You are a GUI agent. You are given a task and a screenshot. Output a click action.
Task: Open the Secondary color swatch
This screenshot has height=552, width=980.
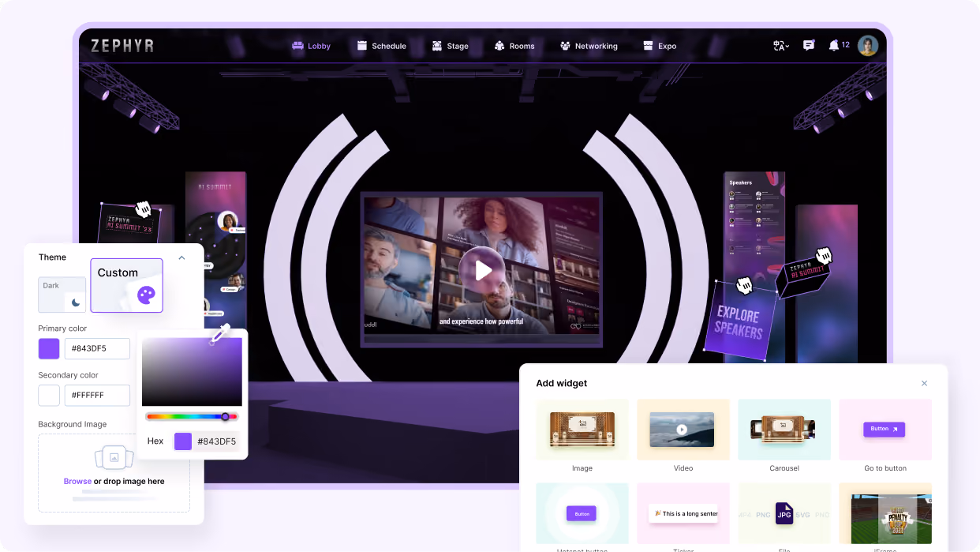[x=49, y=396]
